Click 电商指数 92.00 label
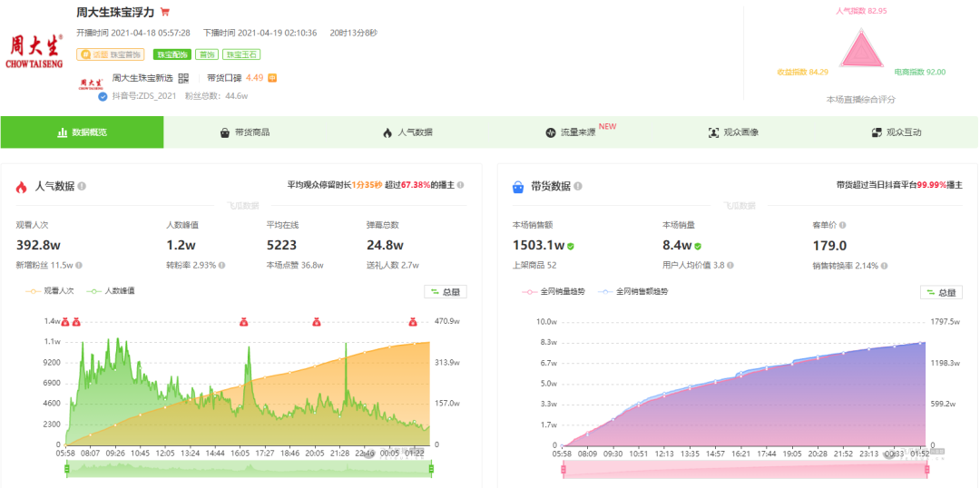The image size is (980, 488). pyautogui.click(x=919, y=72)
